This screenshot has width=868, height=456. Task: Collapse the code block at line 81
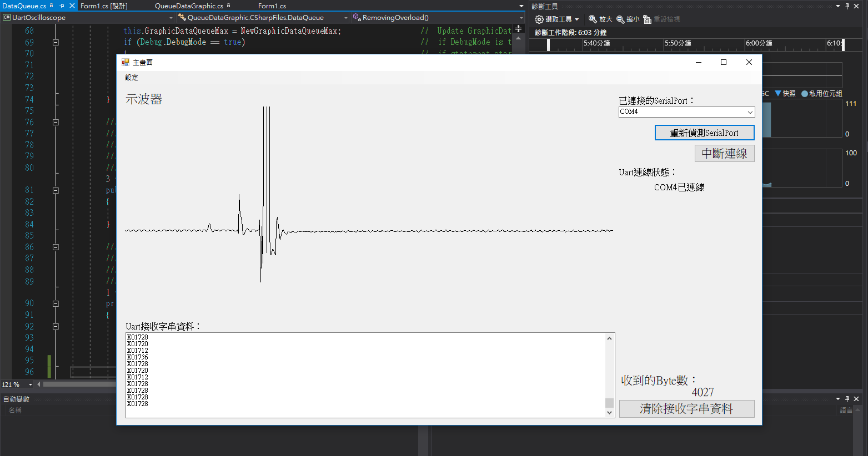(x=56, y=190)
